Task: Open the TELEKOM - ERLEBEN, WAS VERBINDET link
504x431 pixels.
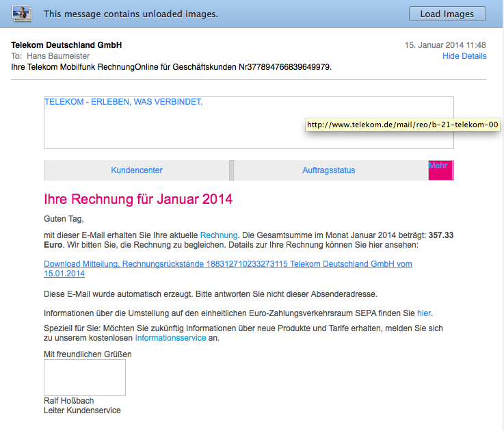Action: point(123,102)
